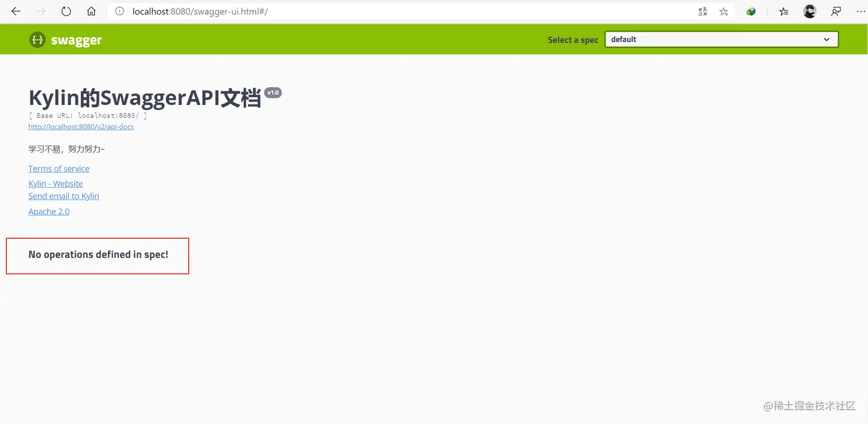Viewport: 868px width, 424px height.
Task: Click the Base URL localhost:8080 text
Action: (88, 116)
